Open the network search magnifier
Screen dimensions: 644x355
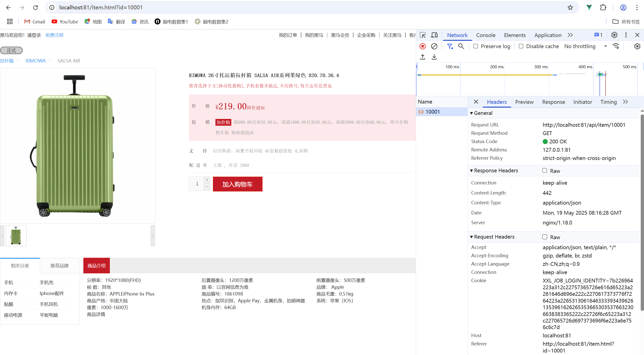click(461, 46)
